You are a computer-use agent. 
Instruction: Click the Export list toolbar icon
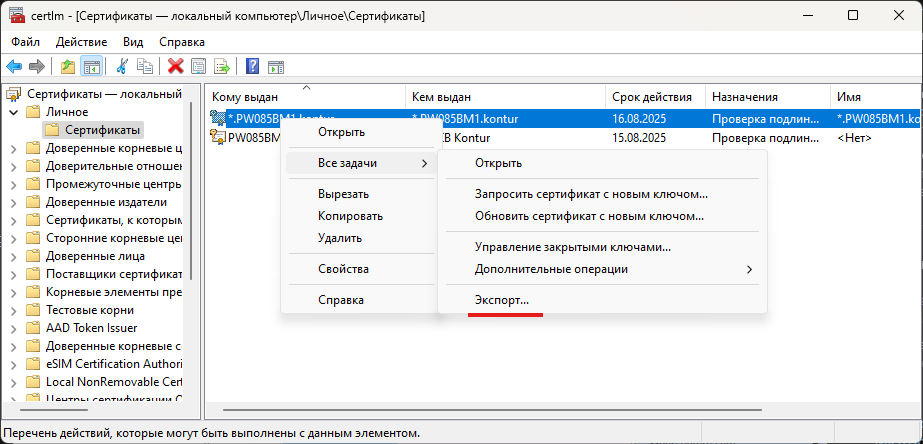[221, 66]
